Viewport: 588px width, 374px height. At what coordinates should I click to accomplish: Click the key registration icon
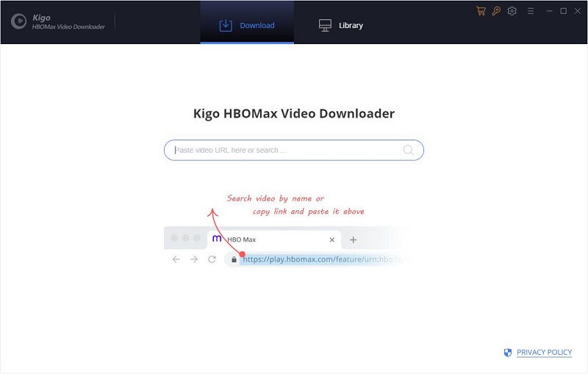496,11
